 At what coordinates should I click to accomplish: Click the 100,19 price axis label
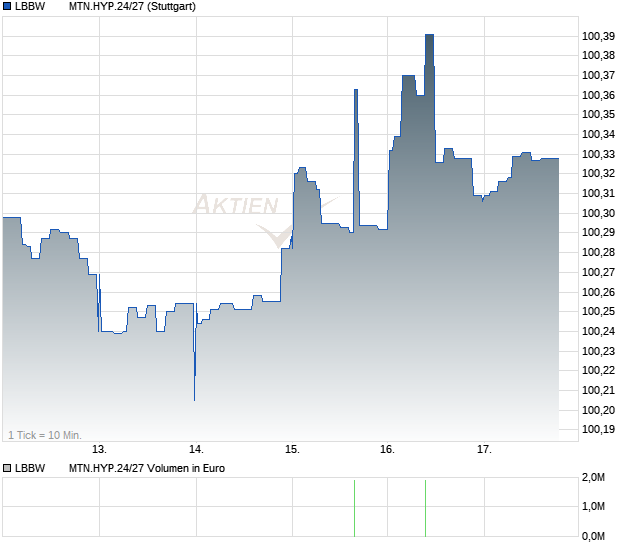pyautogui.click(x=598, y=429)
